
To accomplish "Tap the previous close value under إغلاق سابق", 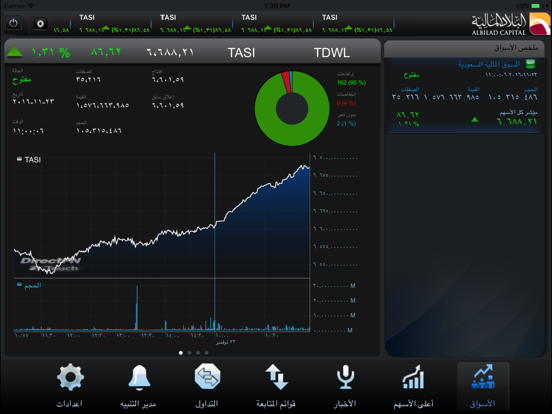I will coord(168,105).
